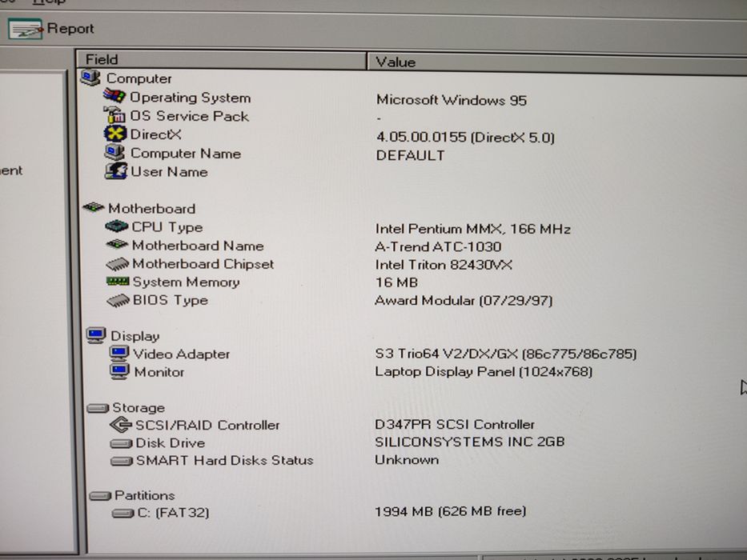Select the 'Motherboard Chipset' field label

tap(203, 264)
